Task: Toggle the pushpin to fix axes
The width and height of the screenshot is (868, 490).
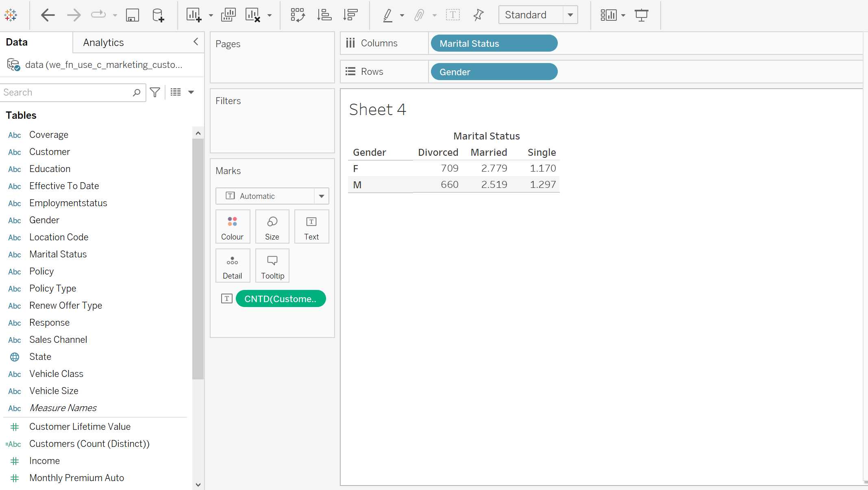Action: (x=479, y=15)
